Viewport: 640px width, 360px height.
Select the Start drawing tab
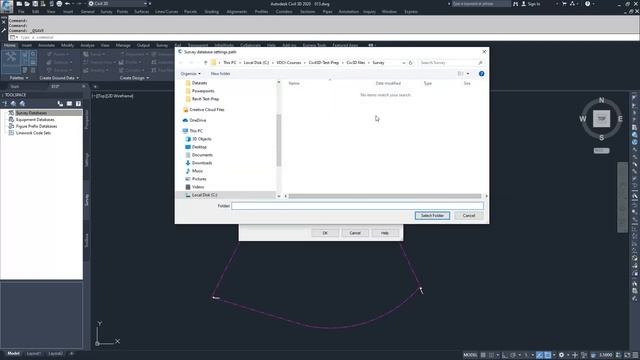click(x=15, y=87)
